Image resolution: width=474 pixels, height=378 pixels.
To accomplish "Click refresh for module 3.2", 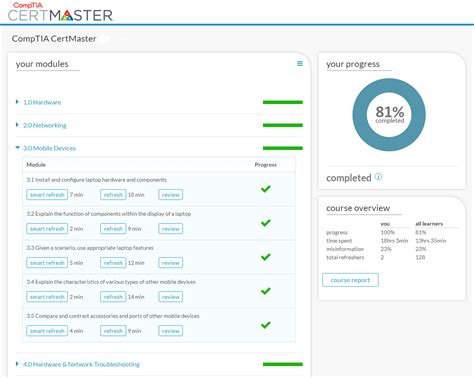I will tap(113, 229).
